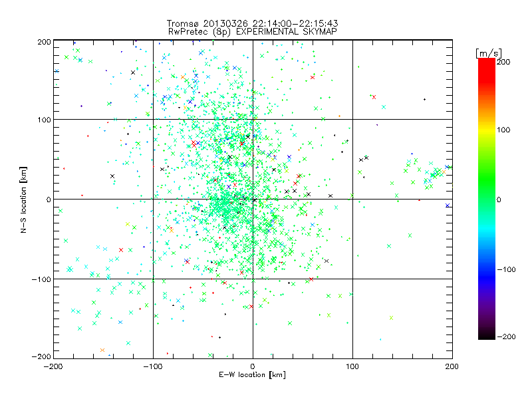The width and height of the screenshot is (532, 399).
Task: Select the N-S axis '-100' tick label
Action: coord(41,279)
